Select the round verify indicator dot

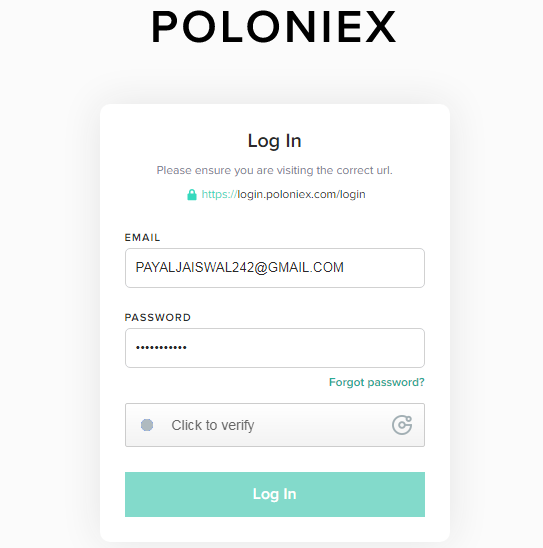click(x=147, y=425)
